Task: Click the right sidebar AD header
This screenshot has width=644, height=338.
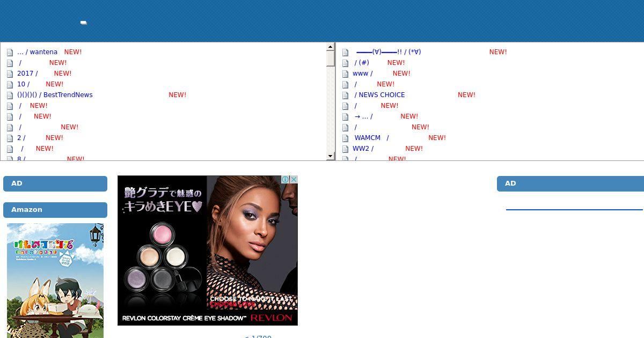Action: [570, 183]
